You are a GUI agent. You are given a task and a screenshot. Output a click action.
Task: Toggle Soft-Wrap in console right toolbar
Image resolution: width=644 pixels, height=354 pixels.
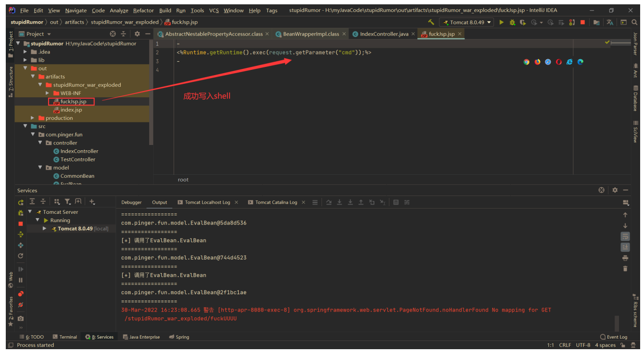click(x=625, y=236)
